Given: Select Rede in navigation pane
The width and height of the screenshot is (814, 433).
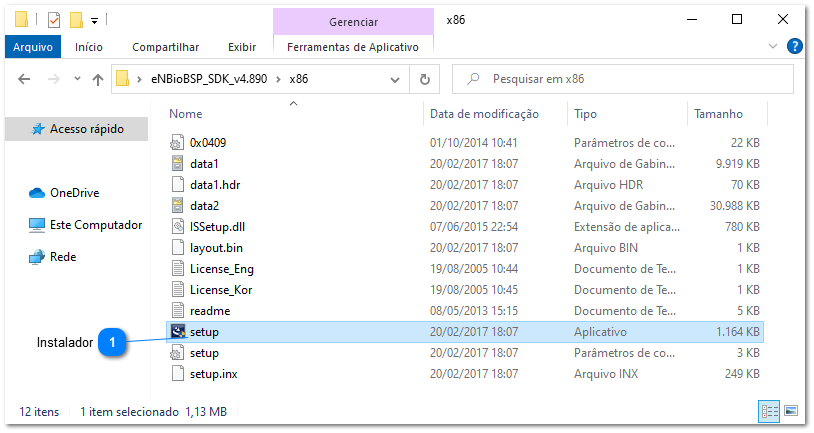Looking at the screenshot, I should [x=63, y=256].
